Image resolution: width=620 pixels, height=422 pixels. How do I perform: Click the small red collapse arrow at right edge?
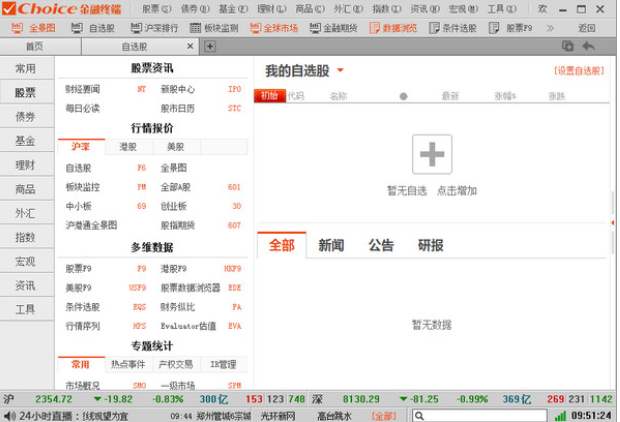(x=613, y=223)
